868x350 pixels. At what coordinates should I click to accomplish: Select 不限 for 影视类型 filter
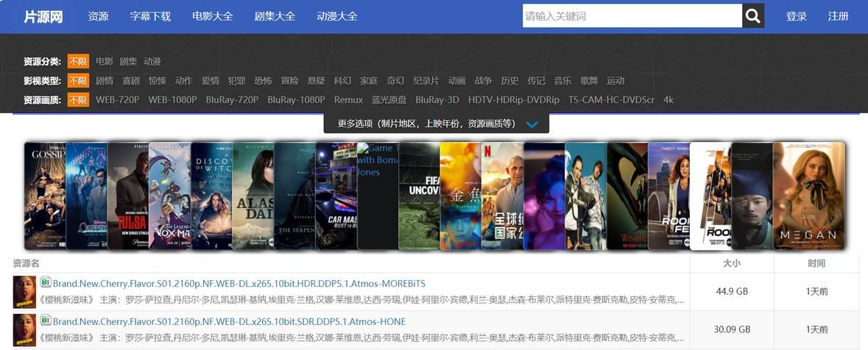[x=78, y=81]
